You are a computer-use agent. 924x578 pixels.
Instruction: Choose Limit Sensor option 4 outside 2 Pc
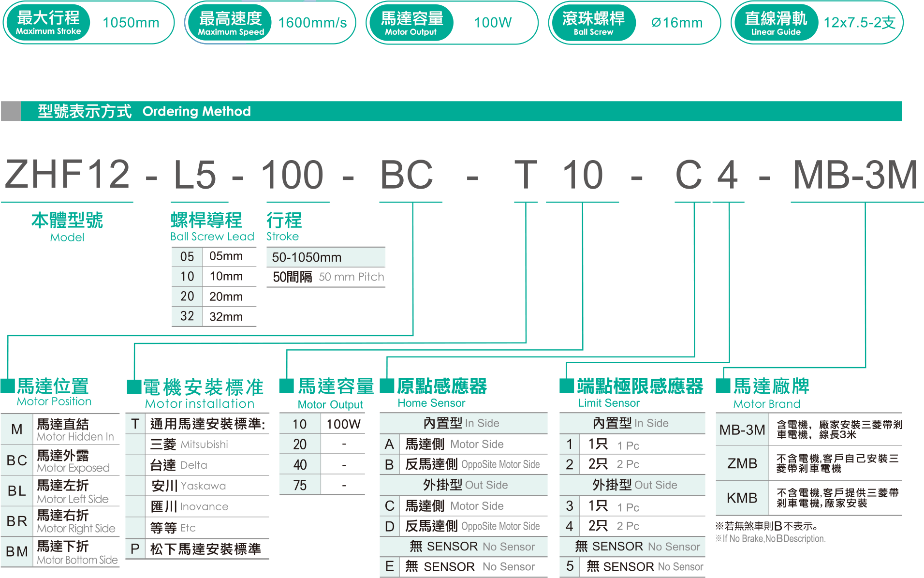coord(632,526)
